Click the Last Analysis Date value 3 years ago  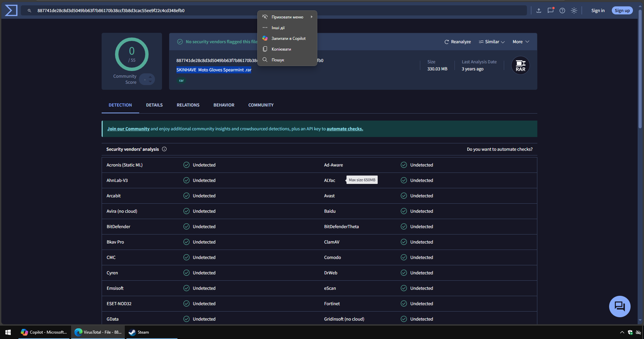(x=473, y=69)
